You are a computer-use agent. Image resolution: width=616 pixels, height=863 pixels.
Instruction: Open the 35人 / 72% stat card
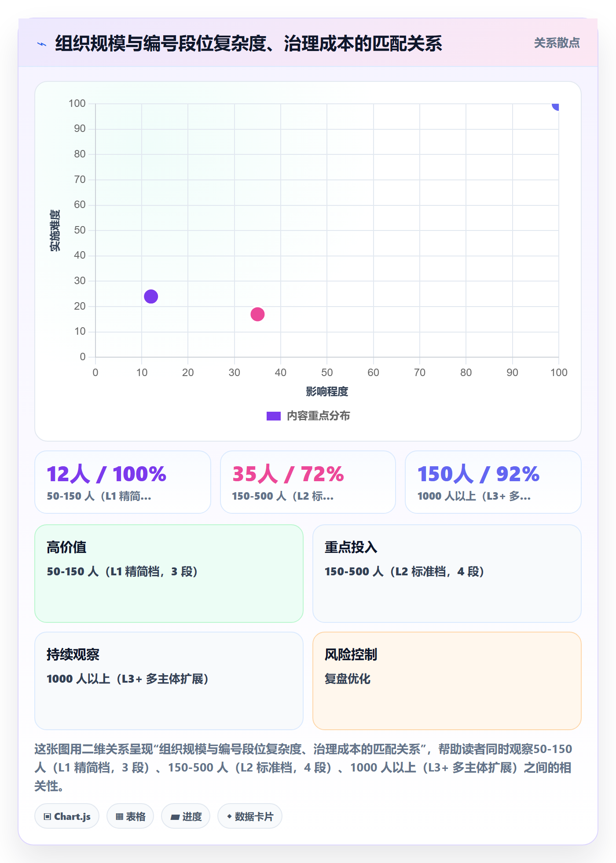pos(308,482)
